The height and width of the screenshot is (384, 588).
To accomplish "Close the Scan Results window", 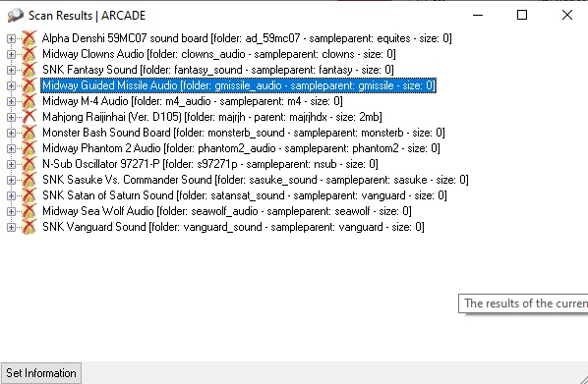I will pyautogui.click(x=567, y=16).
